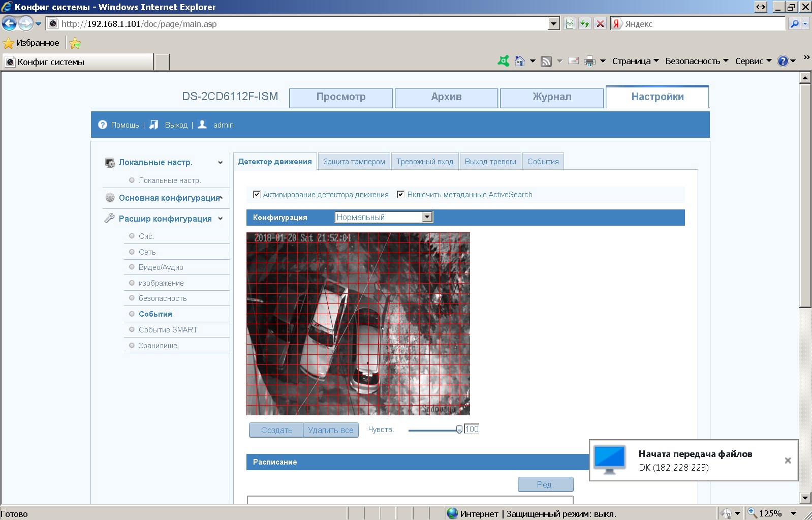Click the Refresh page icon
The height and width of the screenshot is (520, 812).
click(x=585, y=24)
